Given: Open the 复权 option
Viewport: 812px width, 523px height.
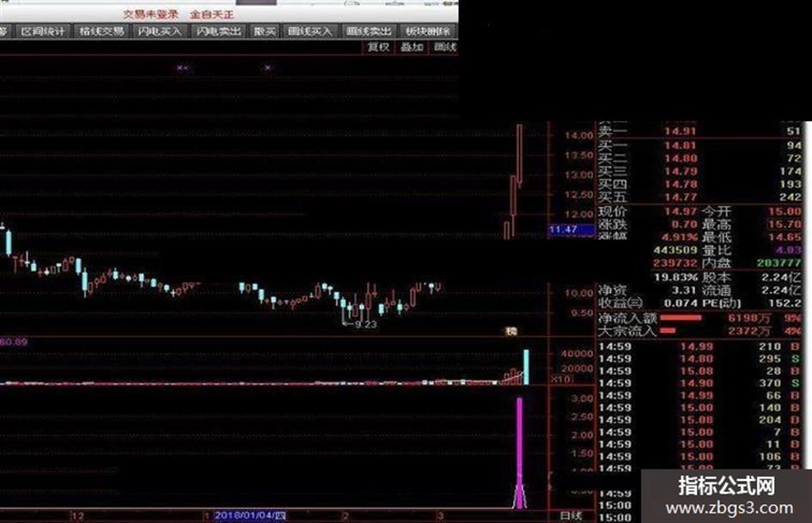Looking at the screenshot, I should point(378,47).
